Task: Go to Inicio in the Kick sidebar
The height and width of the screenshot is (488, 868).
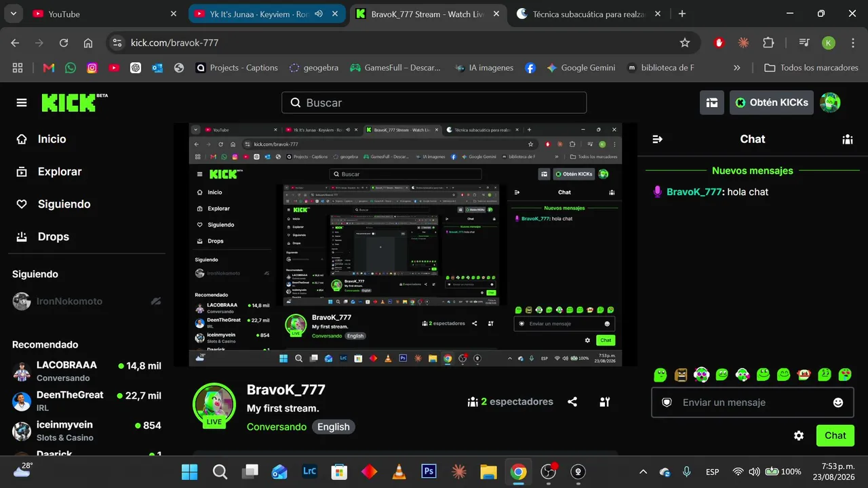Action: 41,139
